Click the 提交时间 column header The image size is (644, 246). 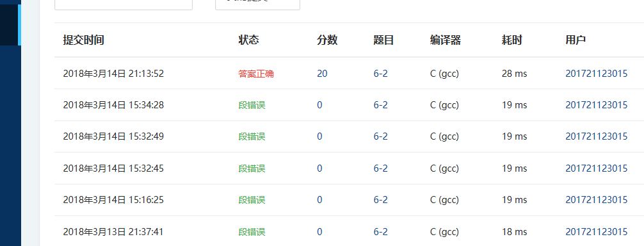coord(83,40)
